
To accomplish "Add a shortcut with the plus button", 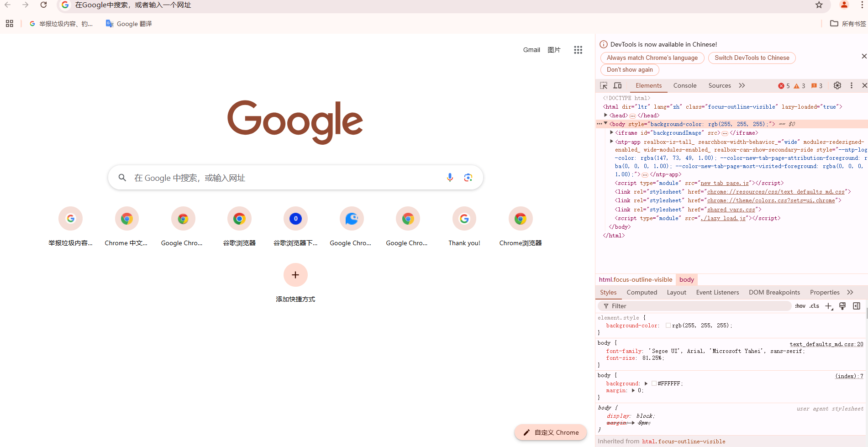I will 295,275.
